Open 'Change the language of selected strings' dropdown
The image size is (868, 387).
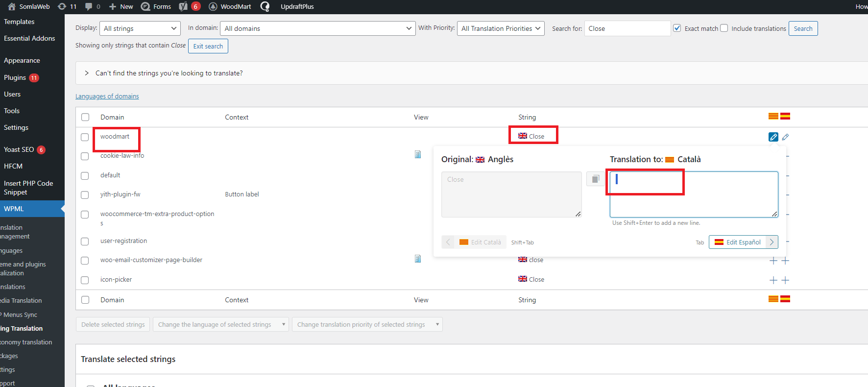tap(221, 324)
